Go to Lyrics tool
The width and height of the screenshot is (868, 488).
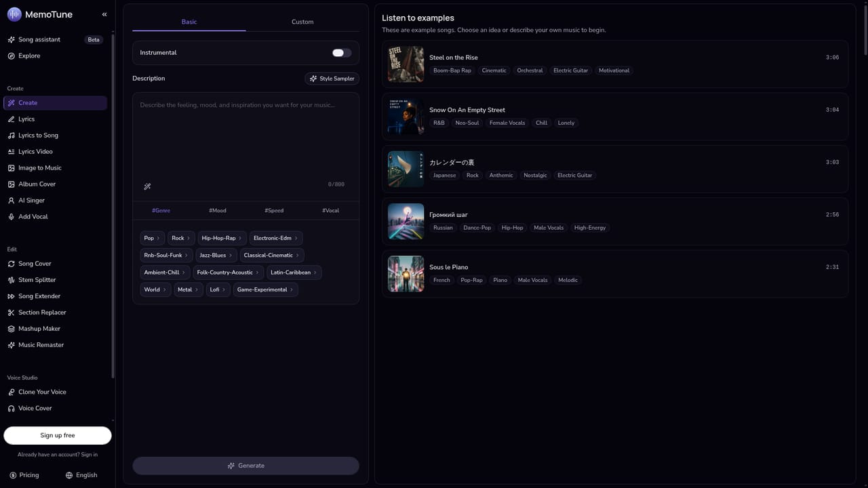(55, 119)
